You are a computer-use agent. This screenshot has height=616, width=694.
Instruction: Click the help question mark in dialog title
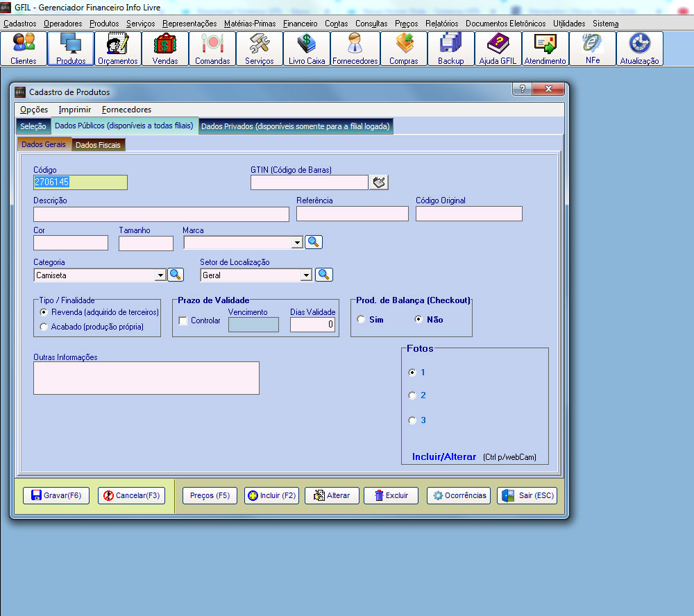pyautogui.click(x=523, y=89)
